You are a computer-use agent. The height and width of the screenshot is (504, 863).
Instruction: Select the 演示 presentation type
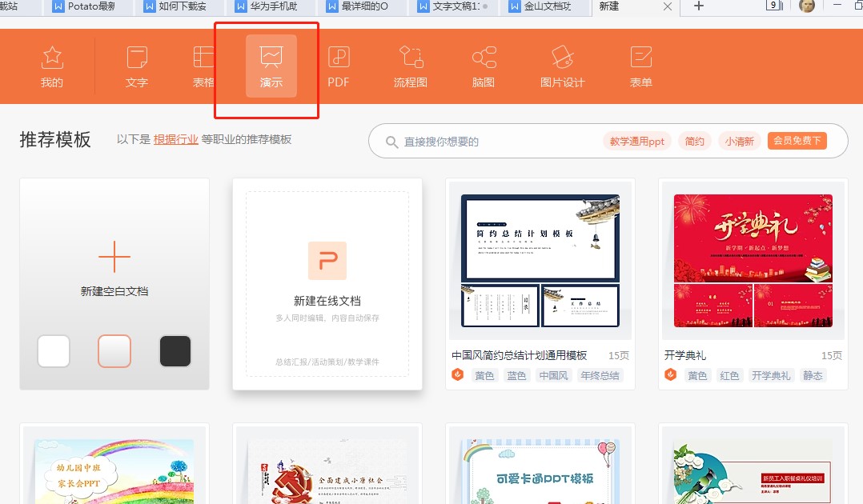click(271, 66)
